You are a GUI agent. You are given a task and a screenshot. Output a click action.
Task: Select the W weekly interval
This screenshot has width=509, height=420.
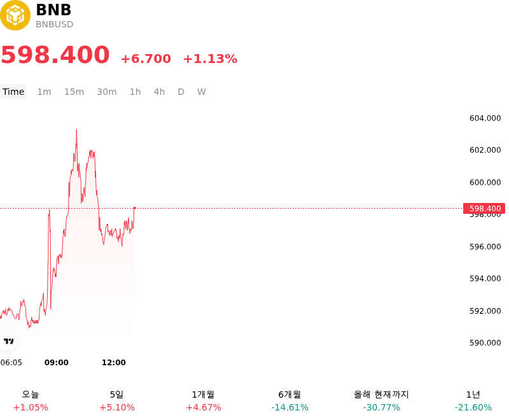point(202,92)
